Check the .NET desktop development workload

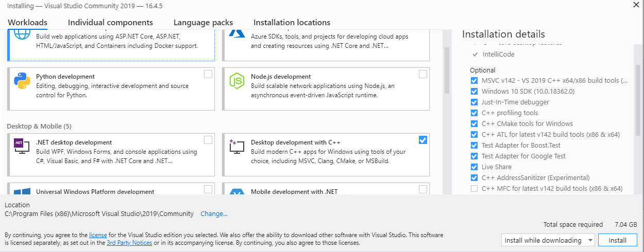208,140
